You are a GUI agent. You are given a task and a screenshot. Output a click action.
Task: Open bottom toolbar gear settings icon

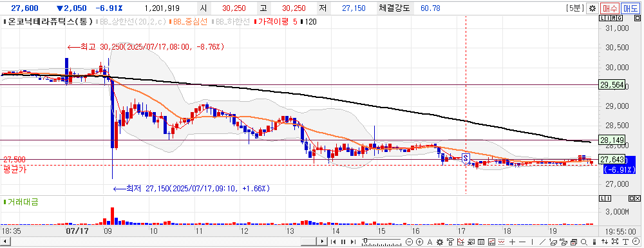(440, 242)
